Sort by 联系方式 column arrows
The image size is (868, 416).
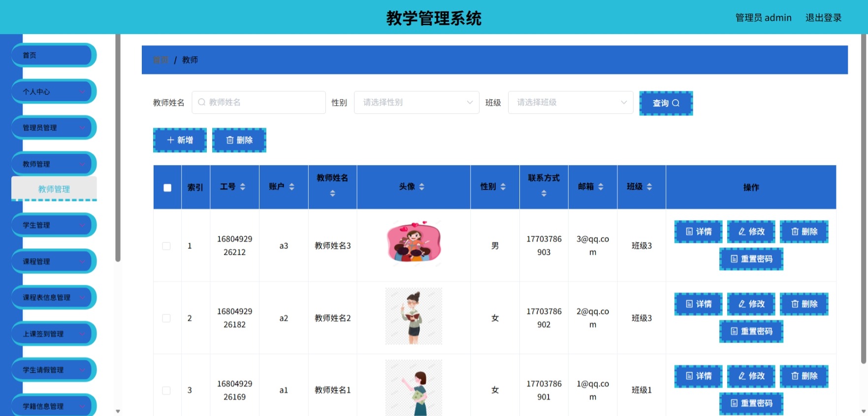(x=544, y=194)
